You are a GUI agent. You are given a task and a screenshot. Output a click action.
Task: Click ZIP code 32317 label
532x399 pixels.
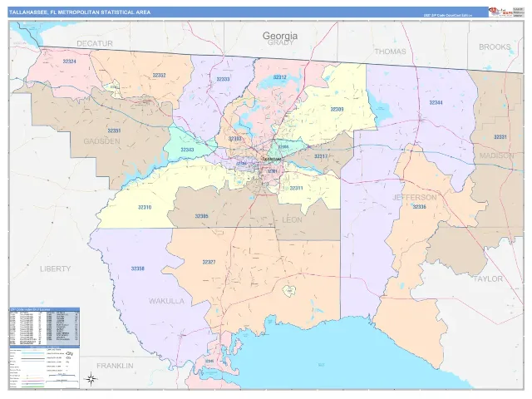click(x=321, y=156)
